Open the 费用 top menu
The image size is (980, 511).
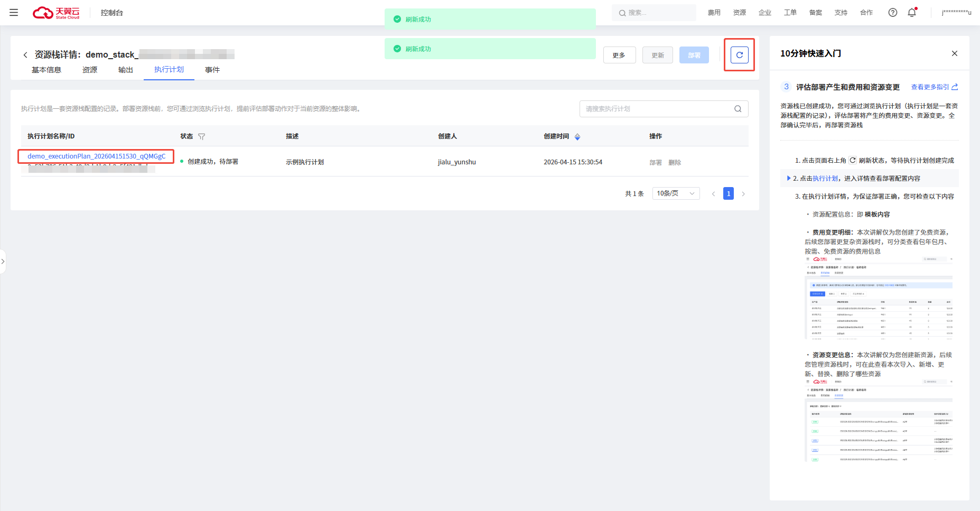[x=714, y=13]
